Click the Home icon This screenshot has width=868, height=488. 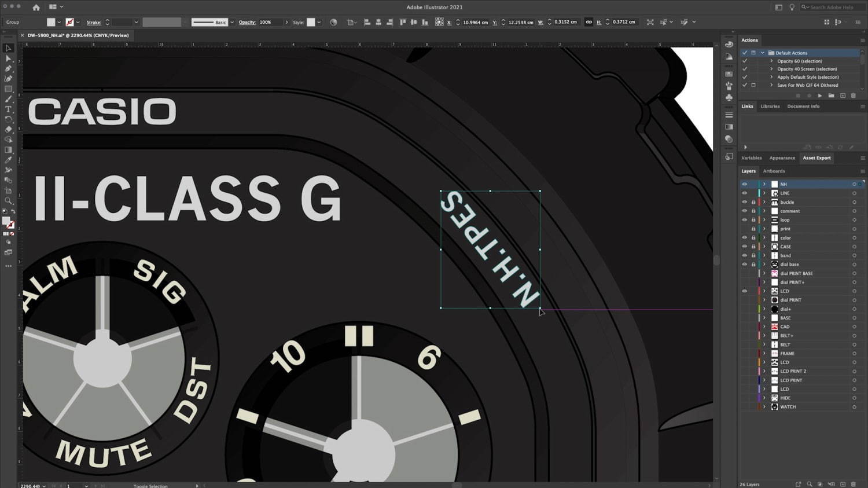(x=36, y=7)
